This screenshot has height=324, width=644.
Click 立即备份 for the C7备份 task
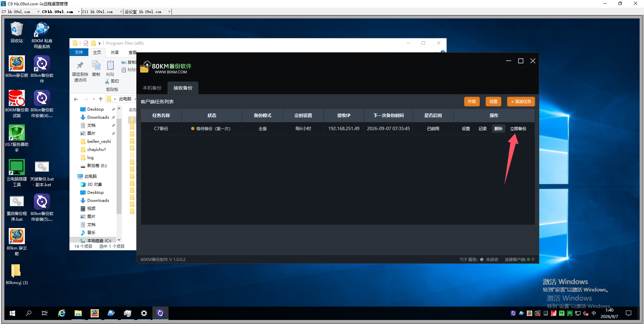point(518,129)
